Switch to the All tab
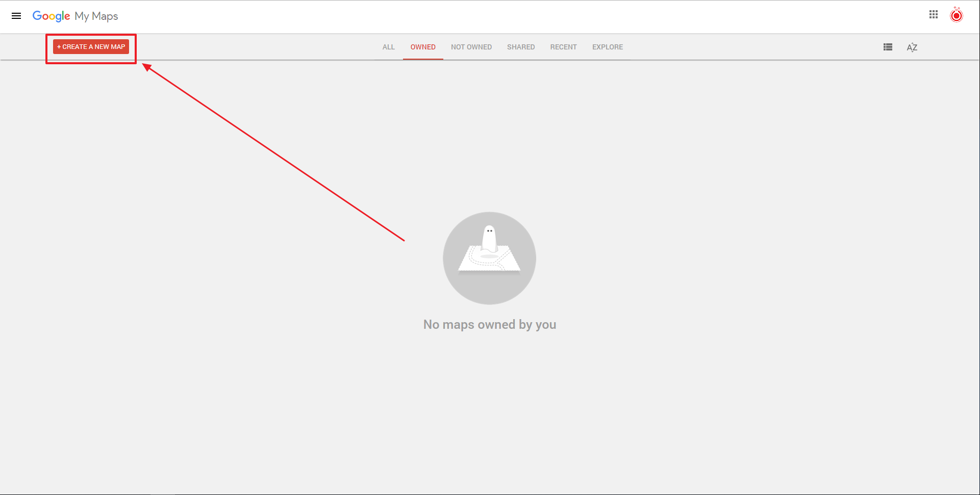980x495 pixels. coord(388,47)
